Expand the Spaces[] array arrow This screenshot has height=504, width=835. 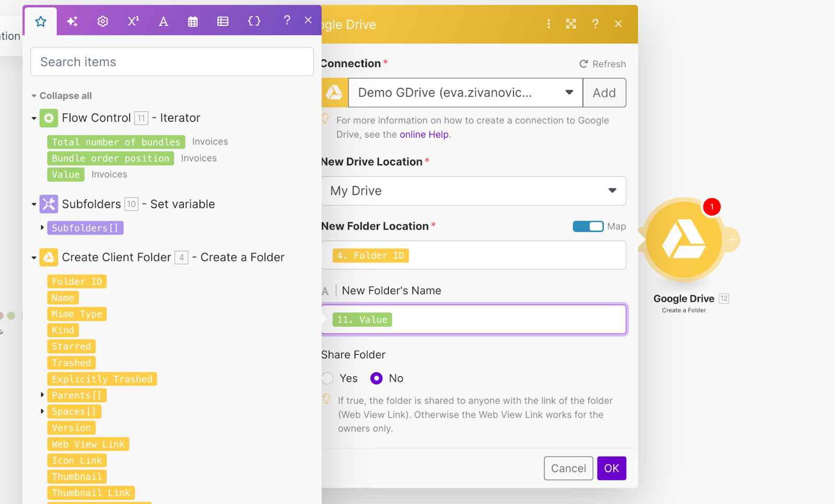[42, 411]
